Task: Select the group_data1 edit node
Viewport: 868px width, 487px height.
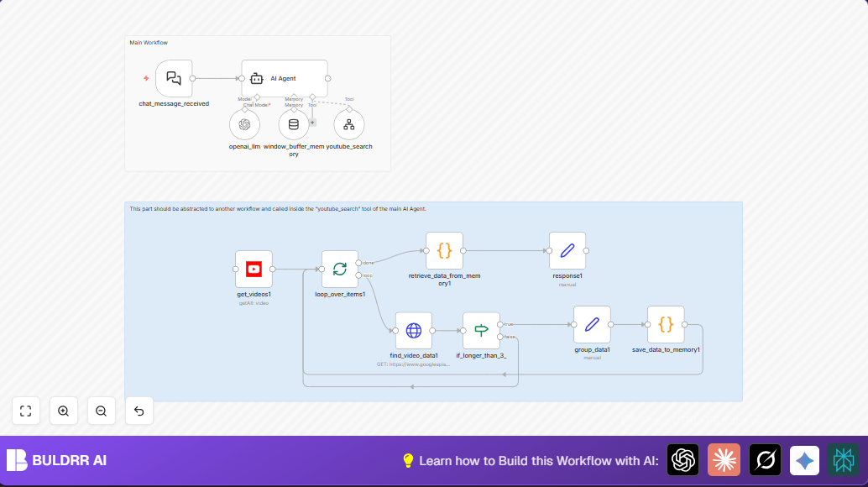Action: click(592, 324)
